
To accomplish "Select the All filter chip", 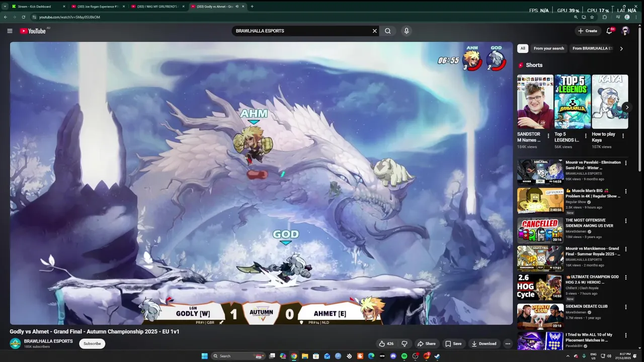I will click(523, 49).
